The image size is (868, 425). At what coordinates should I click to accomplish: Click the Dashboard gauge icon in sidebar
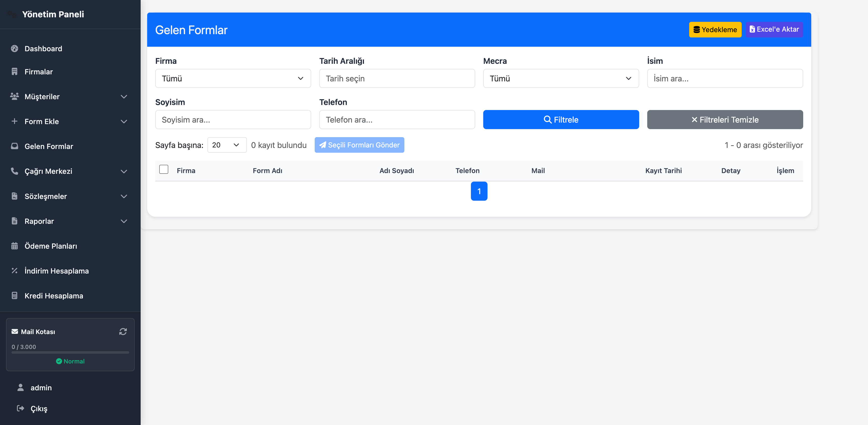[x=14, y=48]
